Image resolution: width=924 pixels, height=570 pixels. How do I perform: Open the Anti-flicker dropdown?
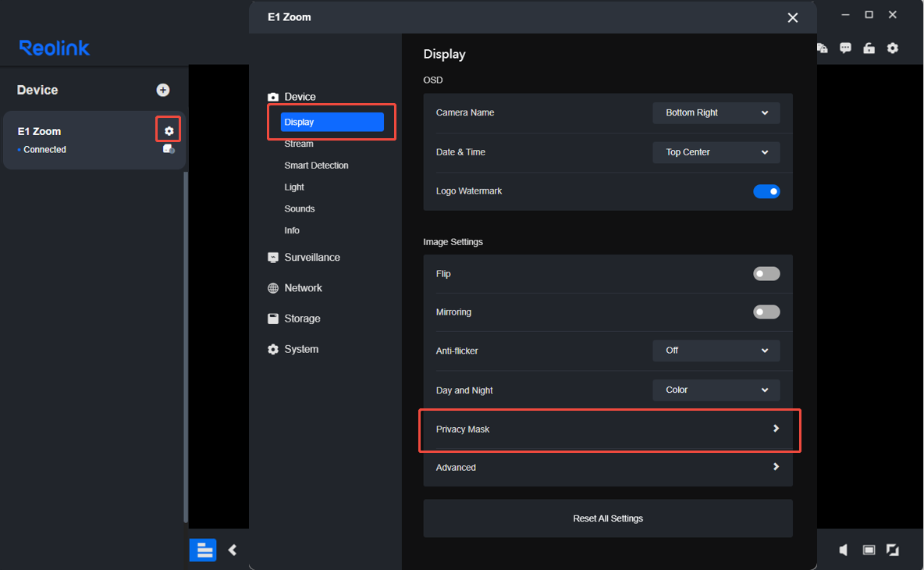pyautogui.click(x=716, y=350)
